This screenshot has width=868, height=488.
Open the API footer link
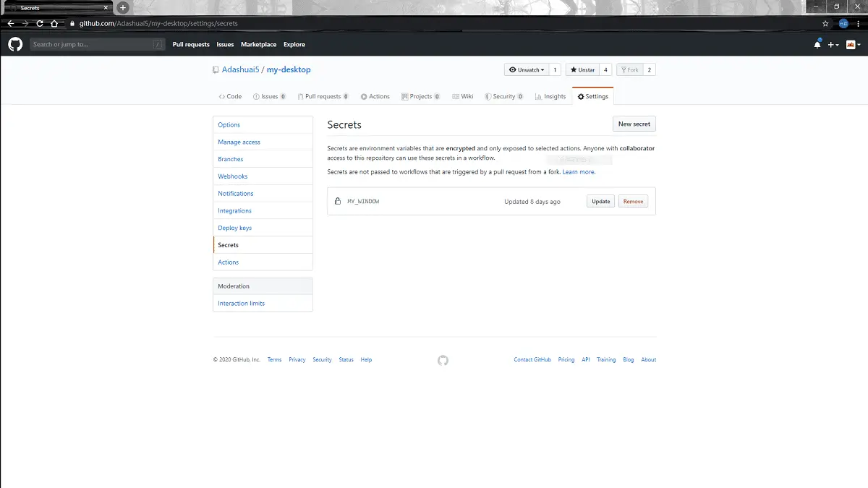coord(586,360)
